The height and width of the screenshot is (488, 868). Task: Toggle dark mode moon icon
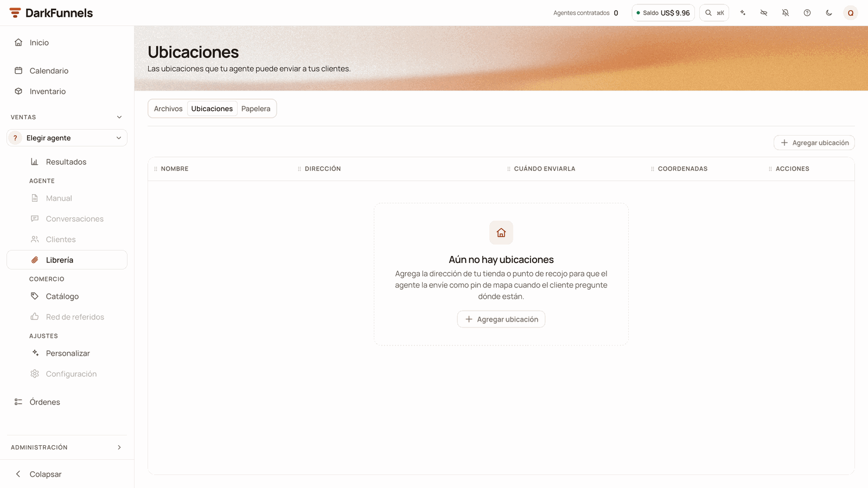tap(829, 13)
